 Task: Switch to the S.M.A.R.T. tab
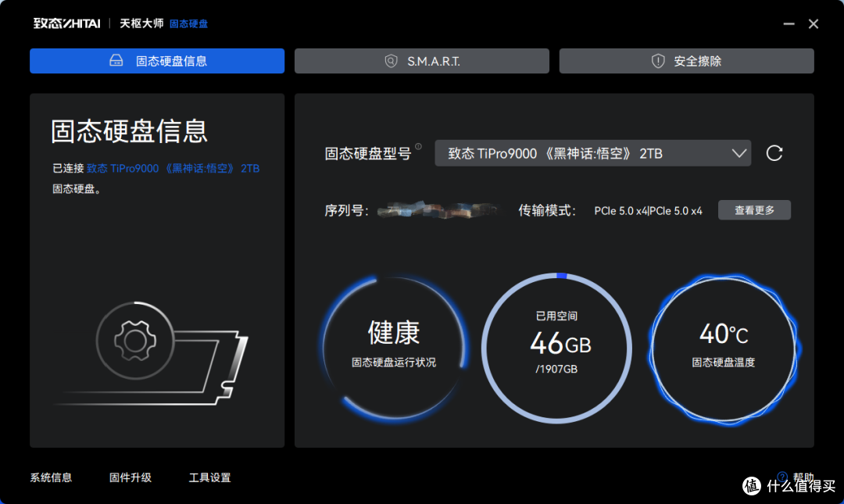pos(421,61)
